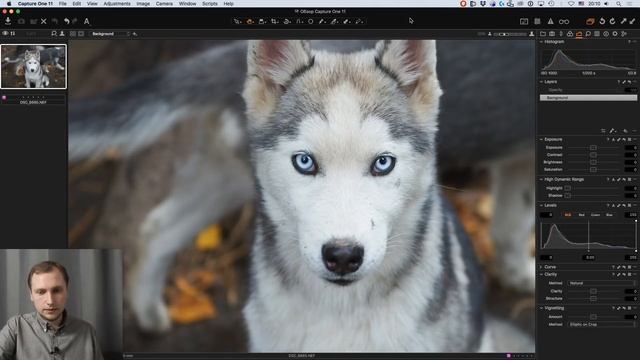Open the Capture camera tool tab
This screenshot has width=640, height=360.
(x=552, y=34)
